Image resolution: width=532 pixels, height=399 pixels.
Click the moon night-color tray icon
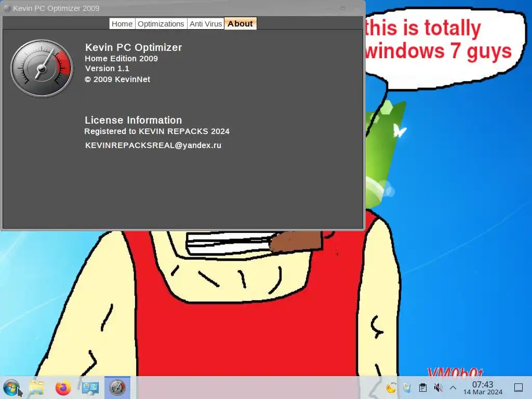pyautogui.click(x=391, y=388)
